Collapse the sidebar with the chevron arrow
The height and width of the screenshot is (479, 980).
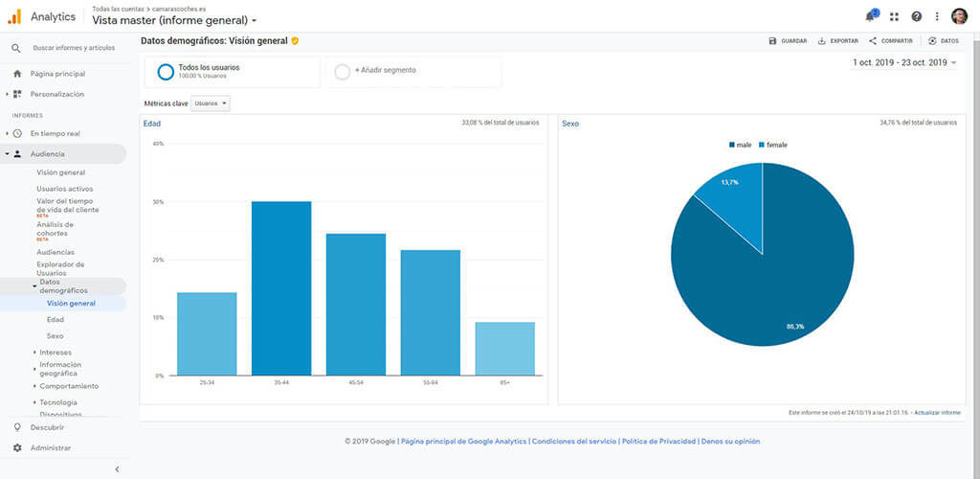(x=117, y=469)
